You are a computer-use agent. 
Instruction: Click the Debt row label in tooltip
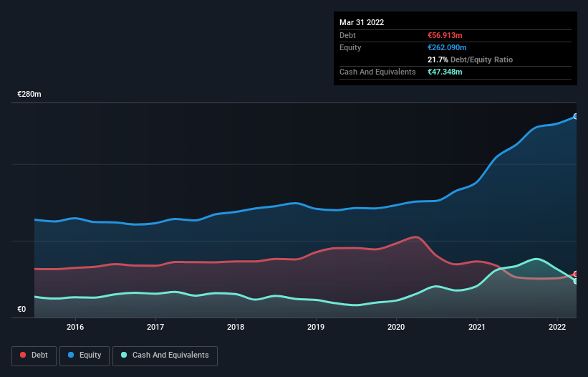click(347, 35)
